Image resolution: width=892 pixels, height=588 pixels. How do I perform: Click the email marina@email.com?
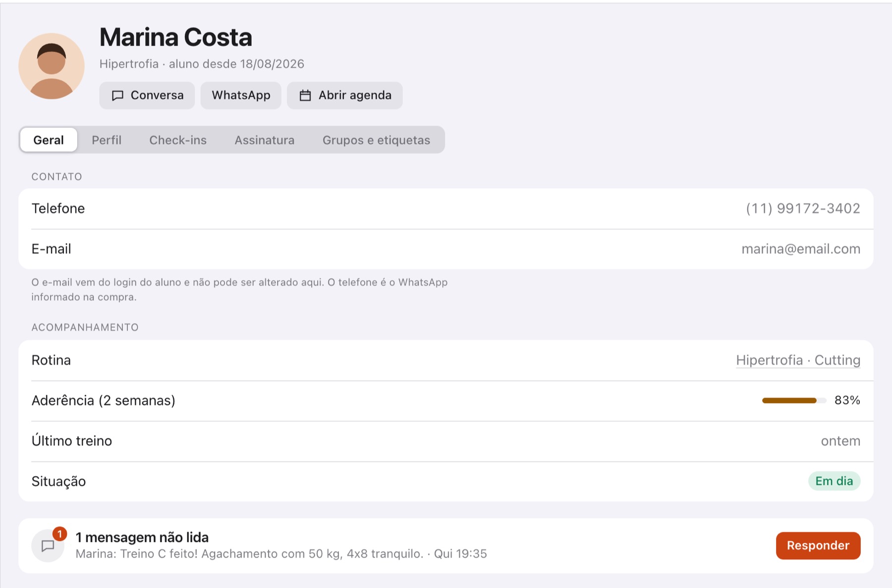tap(801, 249)
